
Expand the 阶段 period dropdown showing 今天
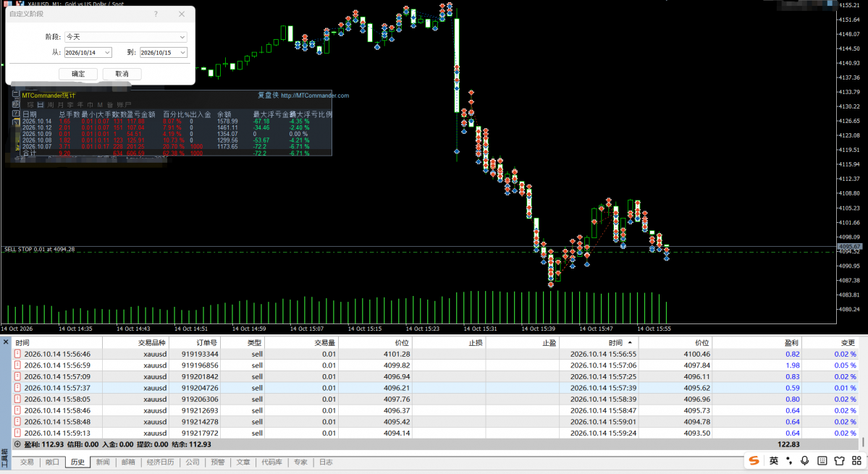coord(126,36)
